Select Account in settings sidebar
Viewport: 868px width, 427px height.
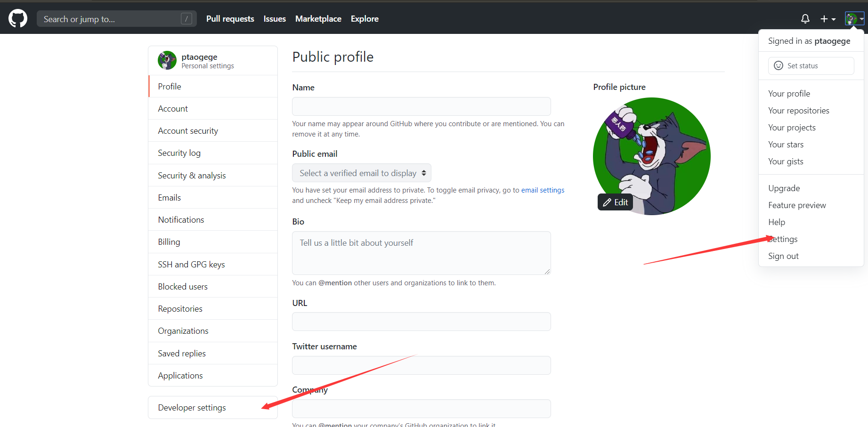(x=213, y=108)
